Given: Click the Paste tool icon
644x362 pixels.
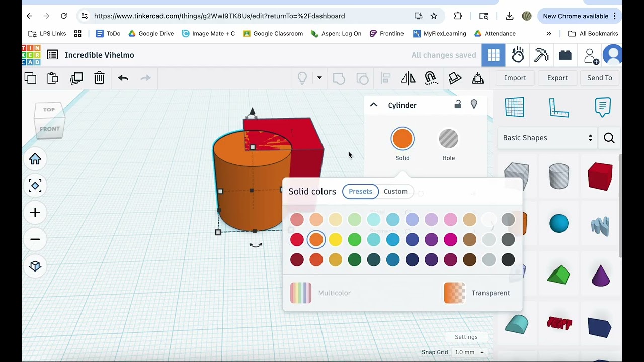Looking at the screenshot, I should [53, 78].
